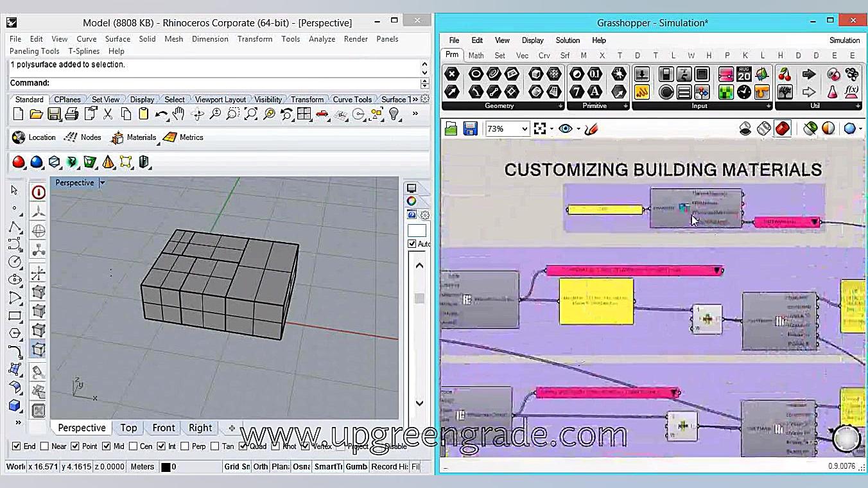Save the Grasshopper definition with the floppy icon
Image resolution: width=868 pixels, height=488 pixels.
(470, 129)
